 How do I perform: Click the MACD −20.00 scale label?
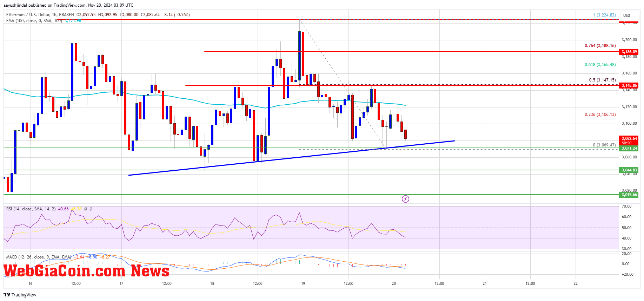coord(628,274)
